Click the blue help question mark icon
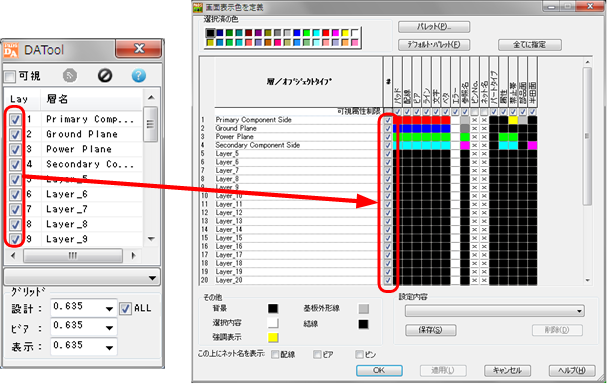This screenshot has height=384, width=608. (x=138, y=76)
